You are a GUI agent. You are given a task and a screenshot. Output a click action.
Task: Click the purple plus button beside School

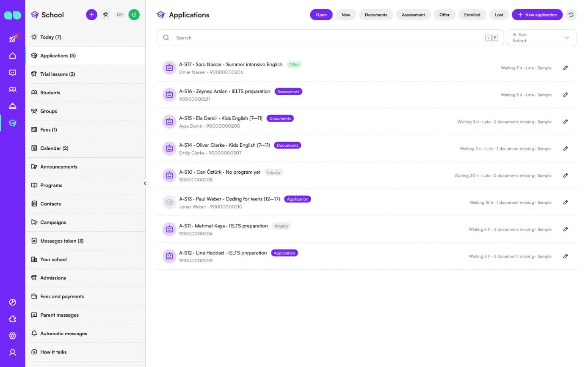[91, 15]
